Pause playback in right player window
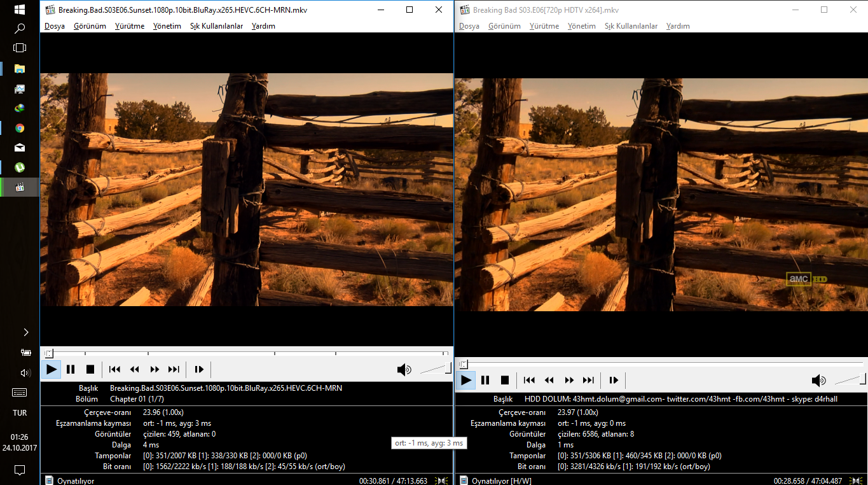The image size is (868, 485). tap(485, 380)
